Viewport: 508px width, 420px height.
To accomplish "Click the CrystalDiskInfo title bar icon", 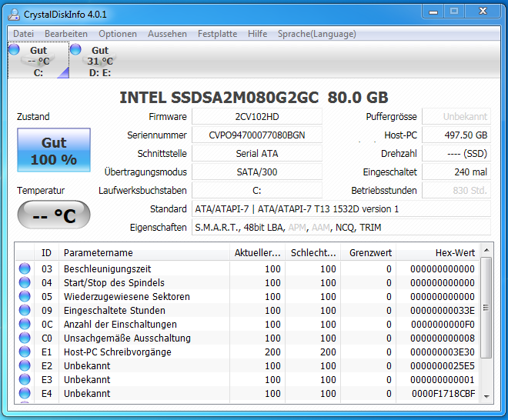I will pos(14,15).
